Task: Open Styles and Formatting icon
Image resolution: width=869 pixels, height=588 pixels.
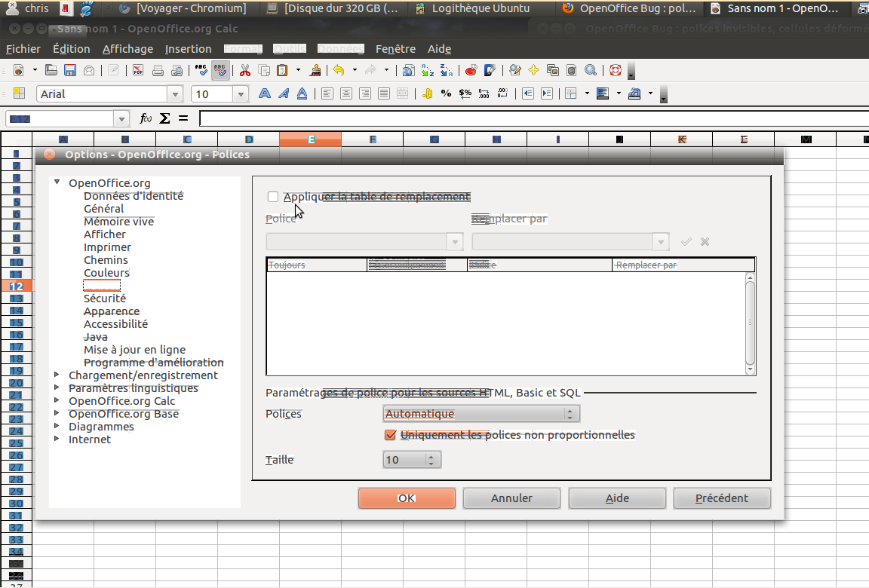Action: tap(19, 93)
